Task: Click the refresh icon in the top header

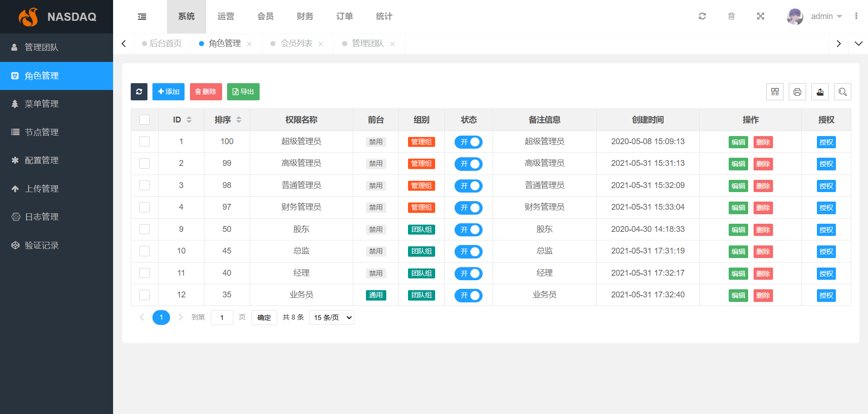Action: (x=702, y=16)
